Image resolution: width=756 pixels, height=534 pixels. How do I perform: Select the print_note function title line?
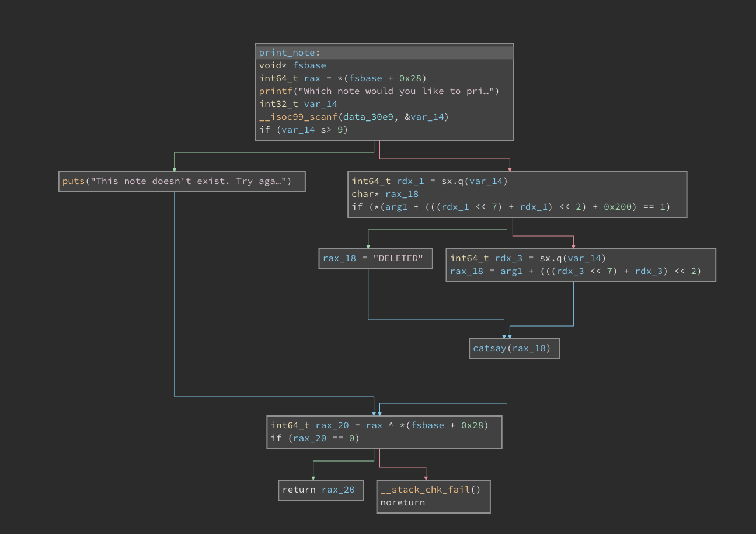(x=384, y=53)
